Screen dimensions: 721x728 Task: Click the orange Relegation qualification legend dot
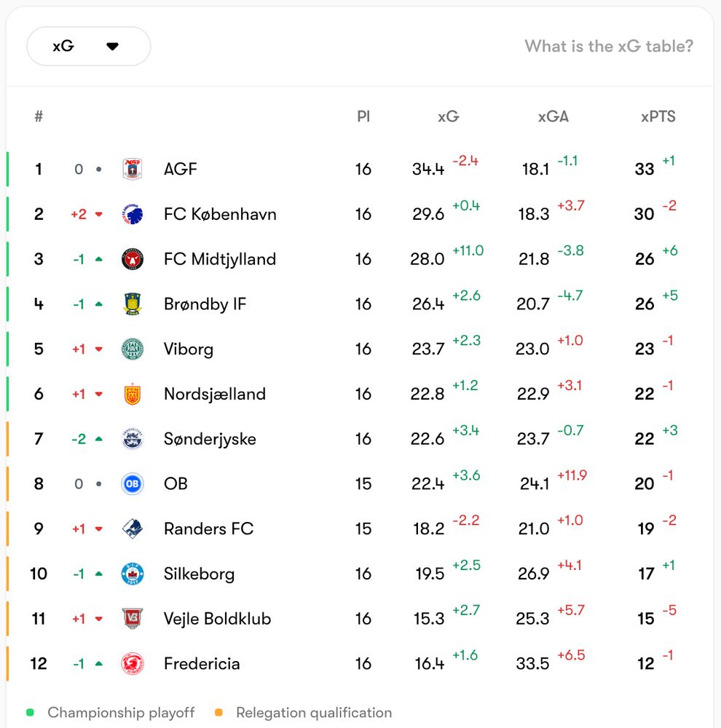coord(218,713)
